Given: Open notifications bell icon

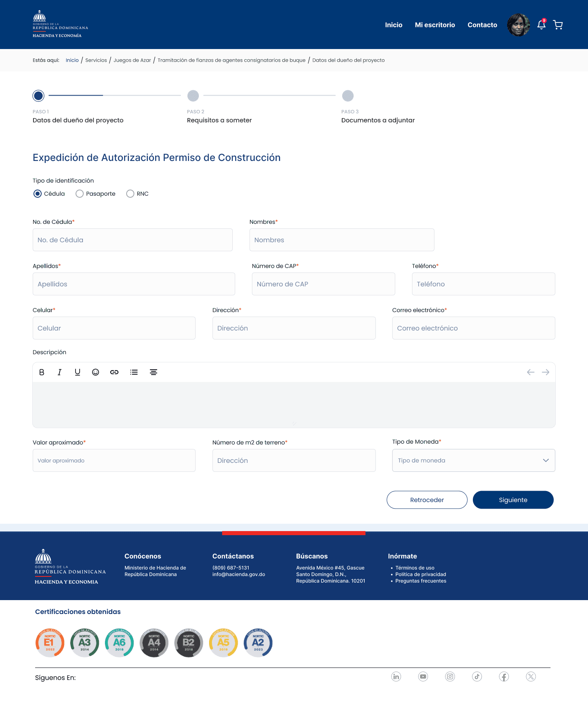Looking at the screenshot, I should pos(541,25).
